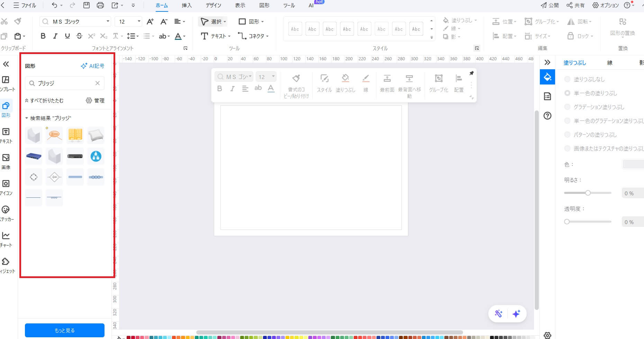Select the blue network switch shape thumbnail
The height and width of the screenshot is (339, 644).
34,156
